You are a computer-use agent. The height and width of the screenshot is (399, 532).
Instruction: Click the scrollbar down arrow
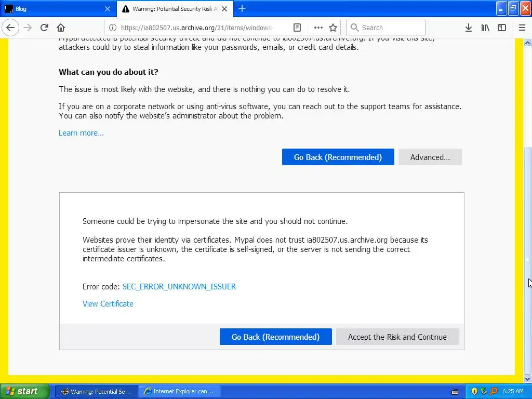click(528, 379)
